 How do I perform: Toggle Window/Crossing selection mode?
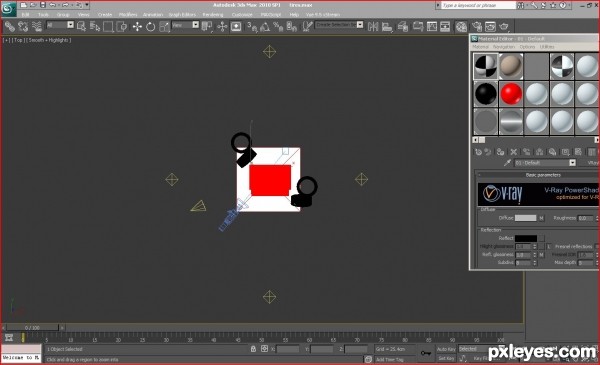tap(122, 26)
